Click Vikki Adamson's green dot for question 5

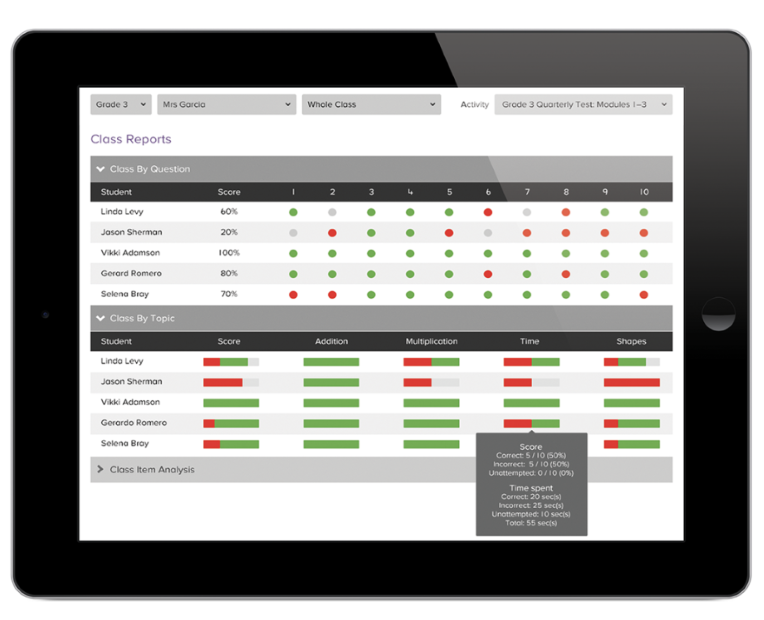click(x=449, y=253)
